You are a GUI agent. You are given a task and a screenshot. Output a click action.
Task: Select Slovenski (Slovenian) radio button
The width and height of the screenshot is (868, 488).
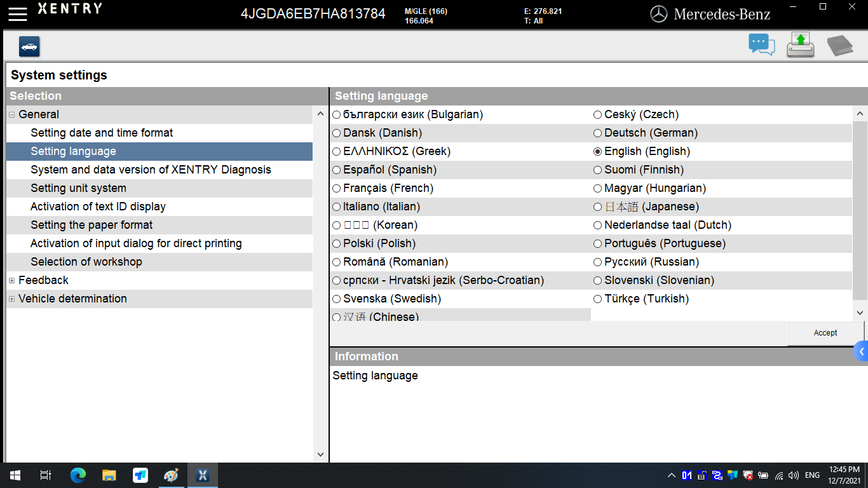[598, 281]
